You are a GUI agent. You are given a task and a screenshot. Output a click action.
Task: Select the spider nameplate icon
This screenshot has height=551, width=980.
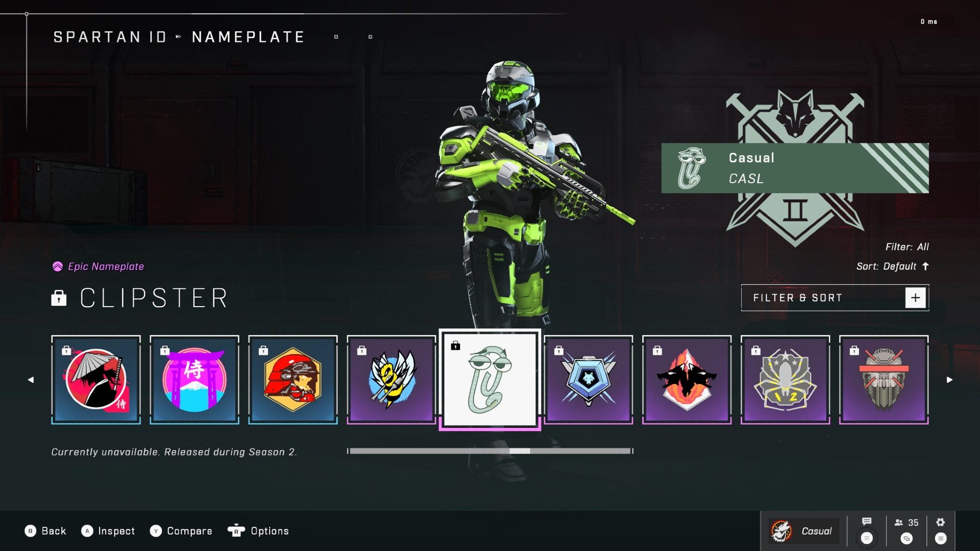[785, 379]
